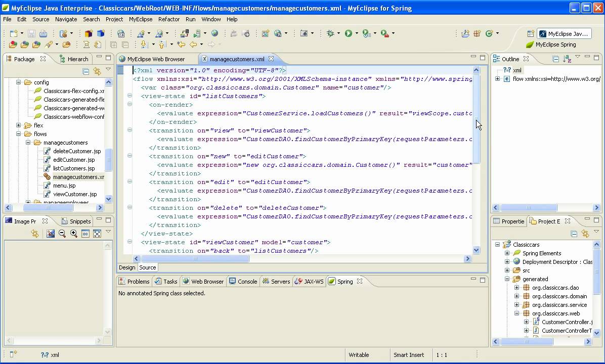Click the green Run button icon
Image resolution: width=605 pixels, height=364 pixels.
click(349, 33)
